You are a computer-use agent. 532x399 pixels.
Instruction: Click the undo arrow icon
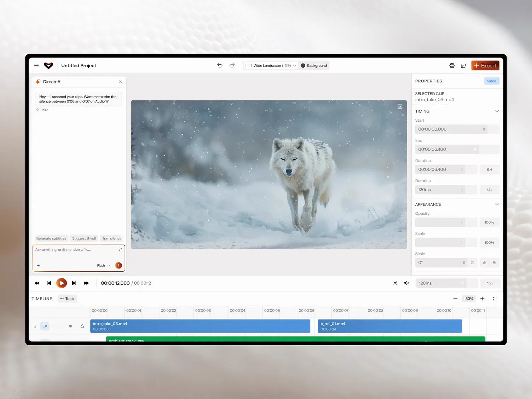click(x=220, y=65)
